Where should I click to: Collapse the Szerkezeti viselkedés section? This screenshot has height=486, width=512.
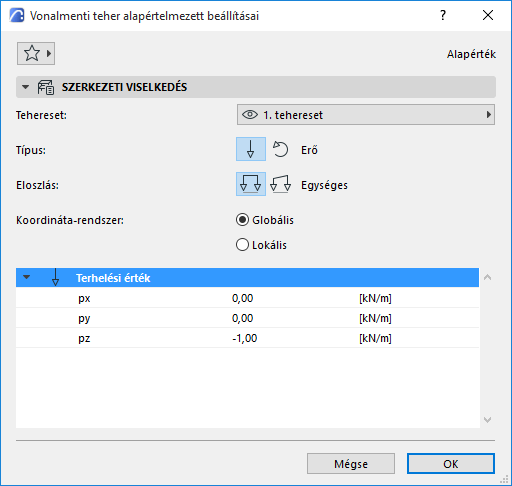[25, 87]
